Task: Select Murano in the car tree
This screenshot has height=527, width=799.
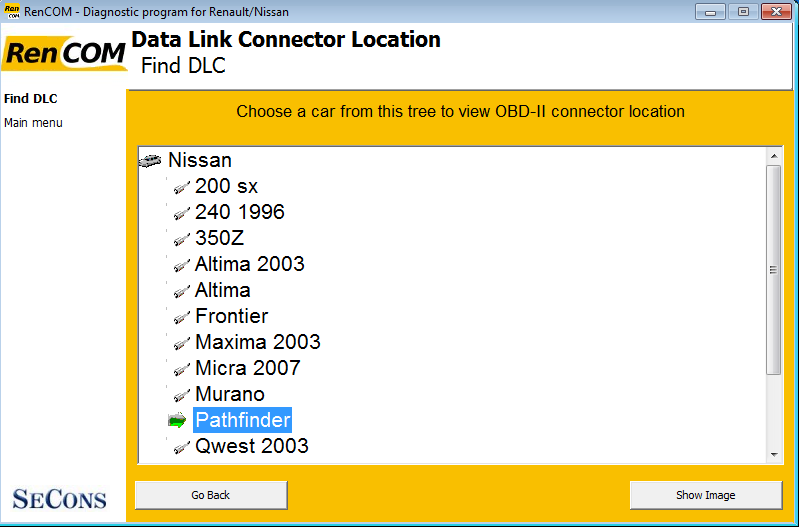Action: point(230,394)
